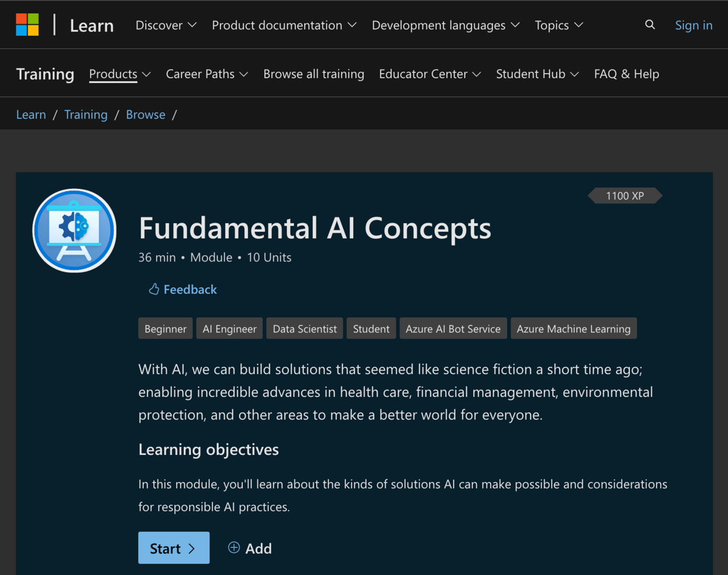Expand the Educator Center dropdown
This screenshot has width=728, height=575.
click(x=430, y=74)
